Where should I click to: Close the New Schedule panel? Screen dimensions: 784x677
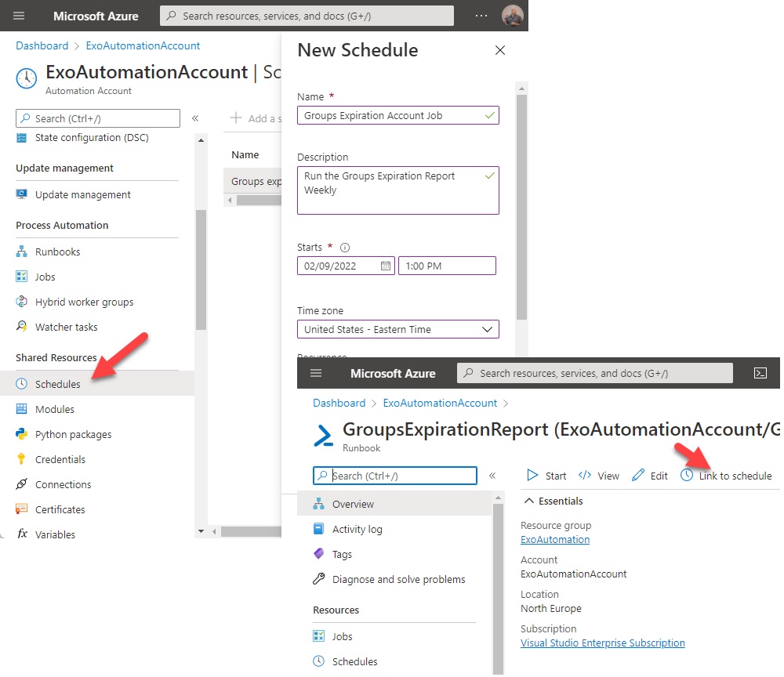[x=499, y=50]
